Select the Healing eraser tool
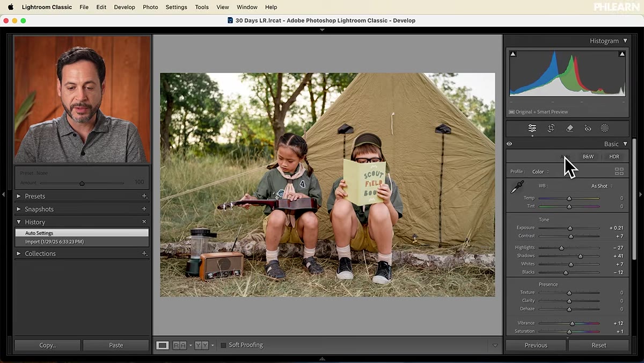The width and height of the screenshot is (644, 363). coord(569,128)
